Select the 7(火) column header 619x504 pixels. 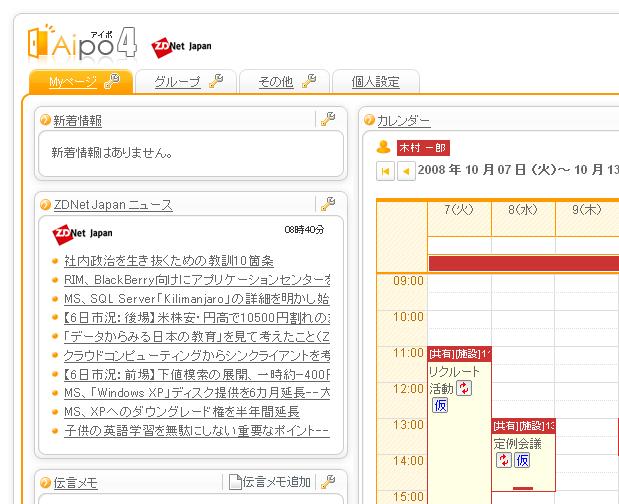click(x=459, y=219)
